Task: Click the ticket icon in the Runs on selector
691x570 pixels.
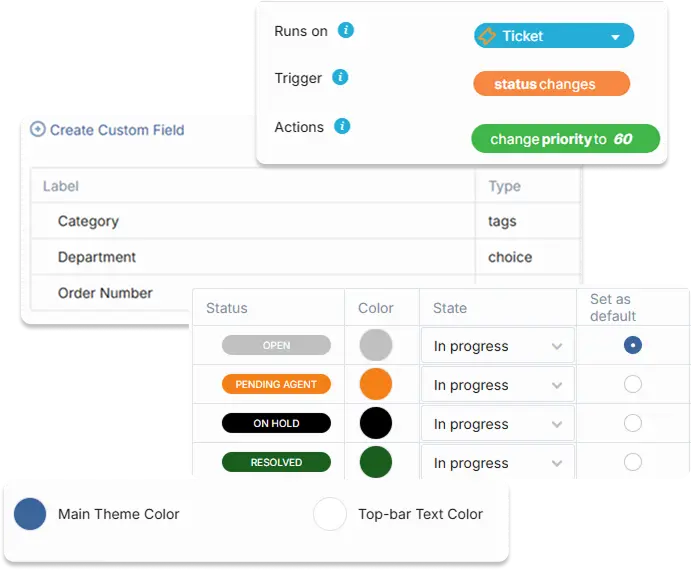Action: click(488, 36)
